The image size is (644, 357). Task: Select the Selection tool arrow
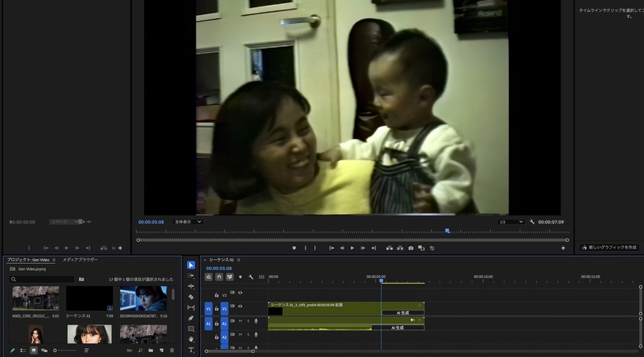[191, 265]
